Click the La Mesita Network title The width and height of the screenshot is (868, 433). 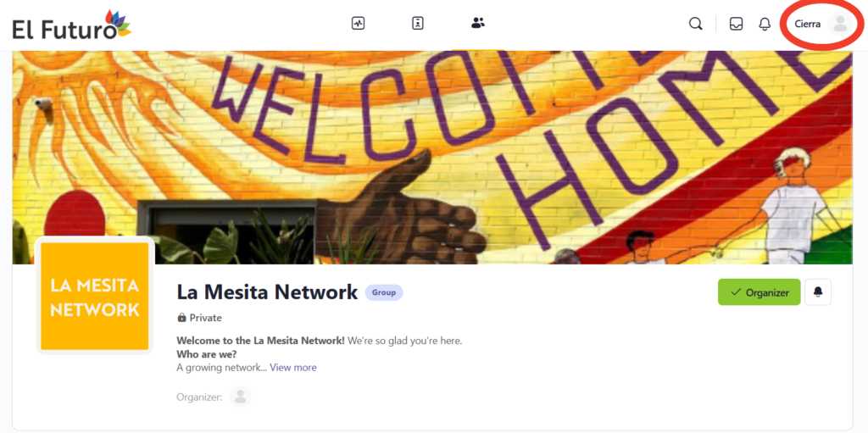coord(267,291)
